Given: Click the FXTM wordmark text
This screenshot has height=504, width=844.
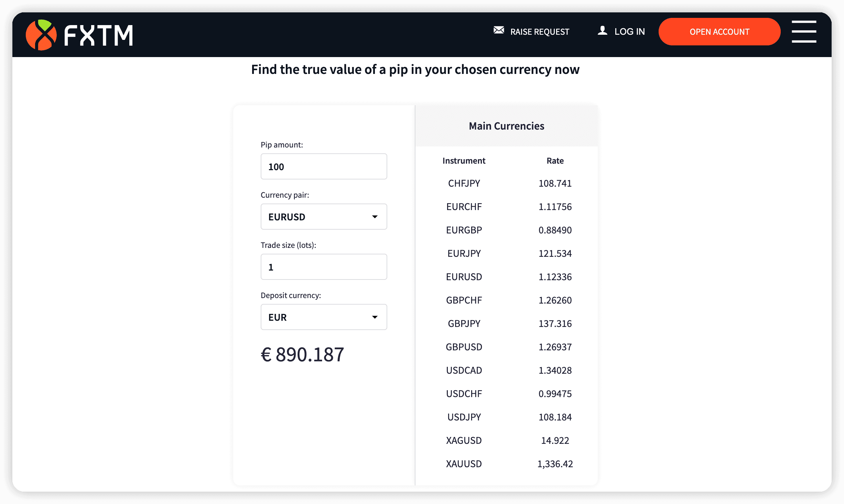Looking at the screenshot, I should (x=99, y=35).
